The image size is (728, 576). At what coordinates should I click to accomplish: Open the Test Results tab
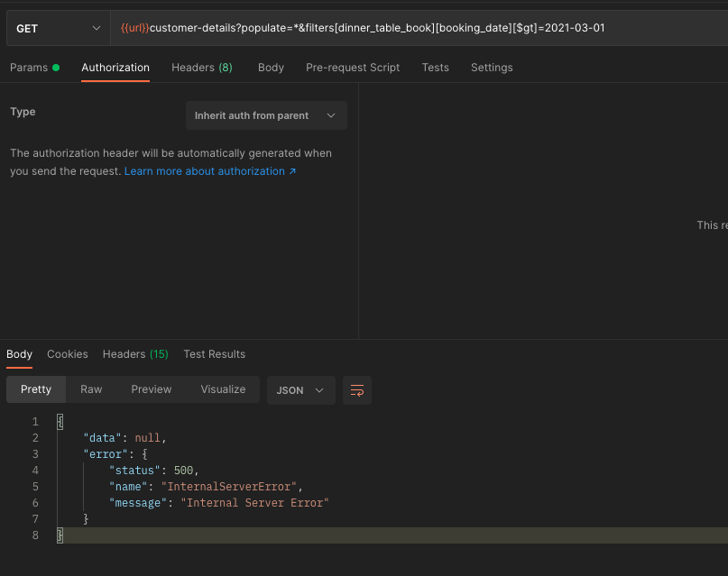click(x=214, y=354)
